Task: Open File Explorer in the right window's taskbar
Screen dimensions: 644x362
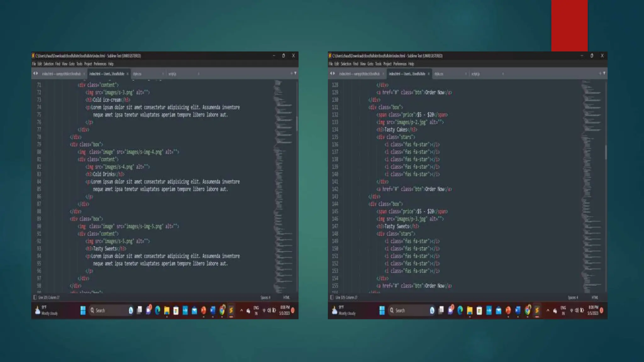Action: coord(469,310)
